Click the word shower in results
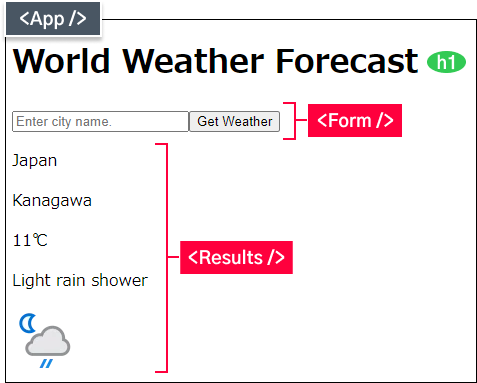The image size is (477, 383). 119,280
